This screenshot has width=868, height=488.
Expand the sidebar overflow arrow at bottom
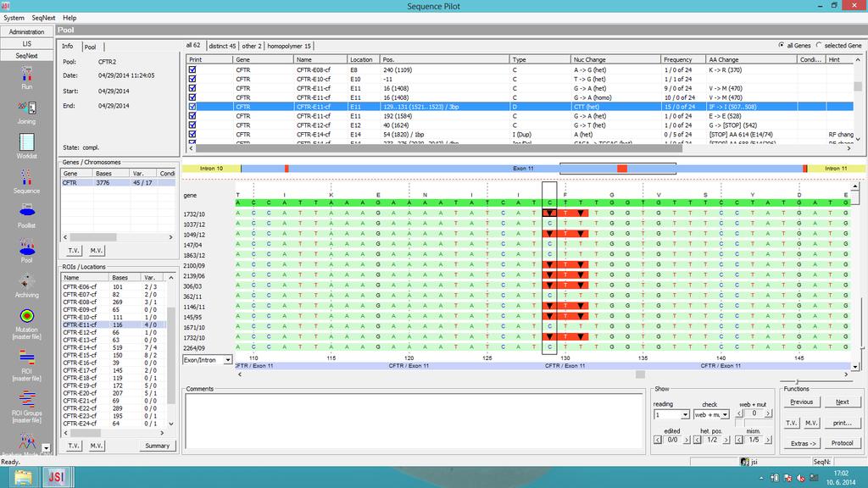pos(46,448)
